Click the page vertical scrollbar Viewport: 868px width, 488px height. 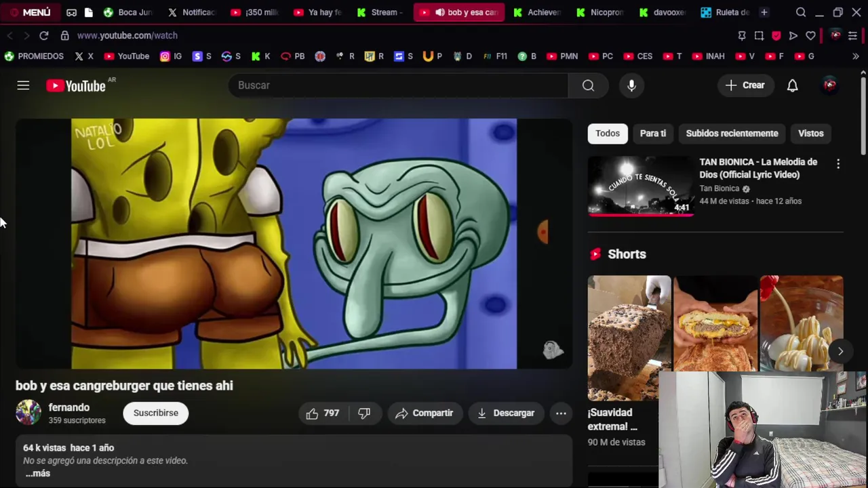pos(863,115)
